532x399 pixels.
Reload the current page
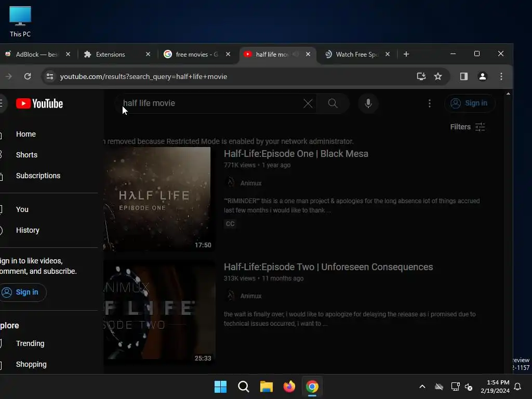point(28,76)
